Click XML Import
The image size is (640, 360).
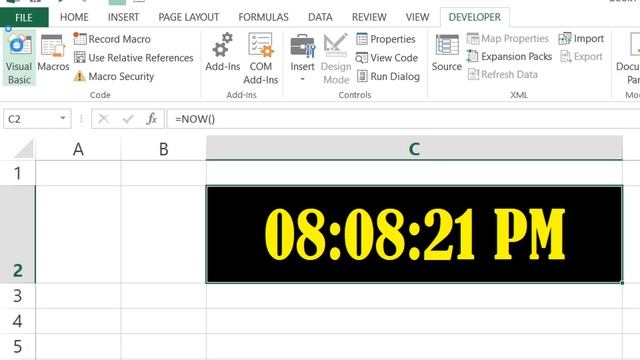pos(581,38)
